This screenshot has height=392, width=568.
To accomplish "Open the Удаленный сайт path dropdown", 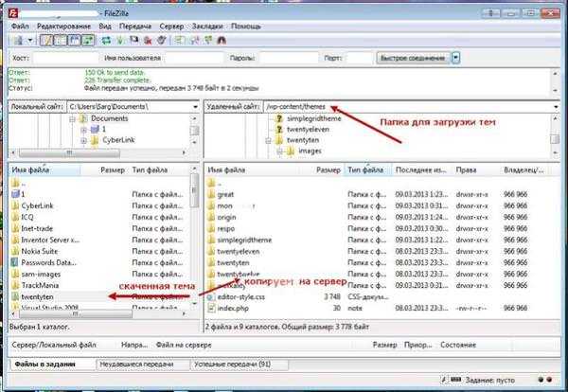I will pos(556,107).
